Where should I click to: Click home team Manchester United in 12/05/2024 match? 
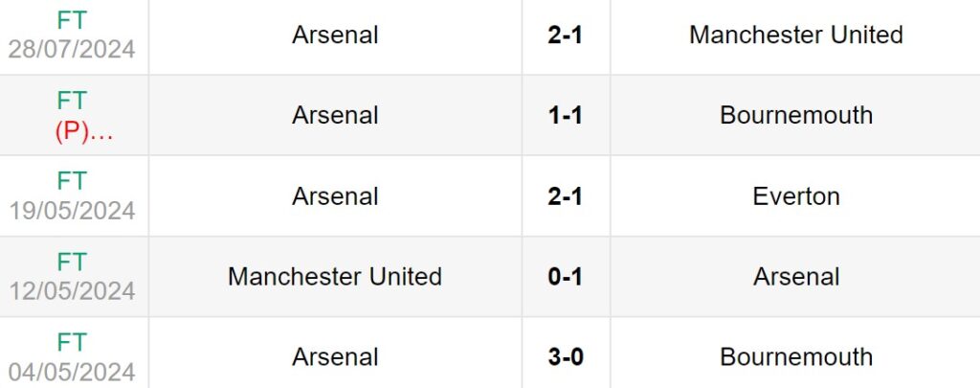click(x=335, y=277)
